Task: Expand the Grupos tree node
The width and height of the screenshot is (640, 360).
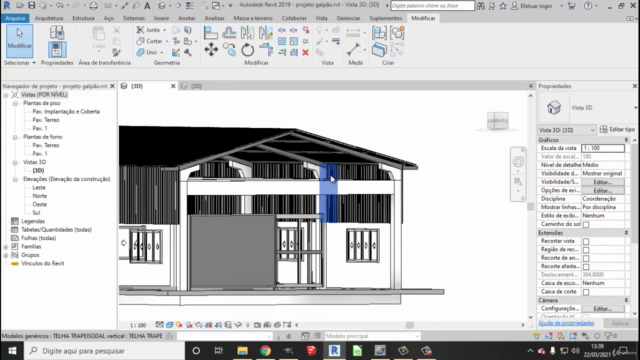Action: click(6, 255)
